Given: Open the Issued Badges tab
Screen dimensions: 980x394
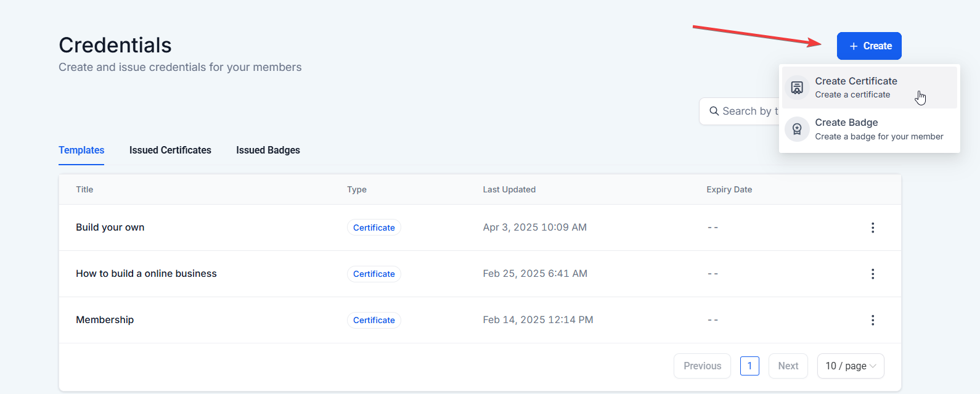Looking at the screenshot, I should pyautogui.click(x=268, y=150).
